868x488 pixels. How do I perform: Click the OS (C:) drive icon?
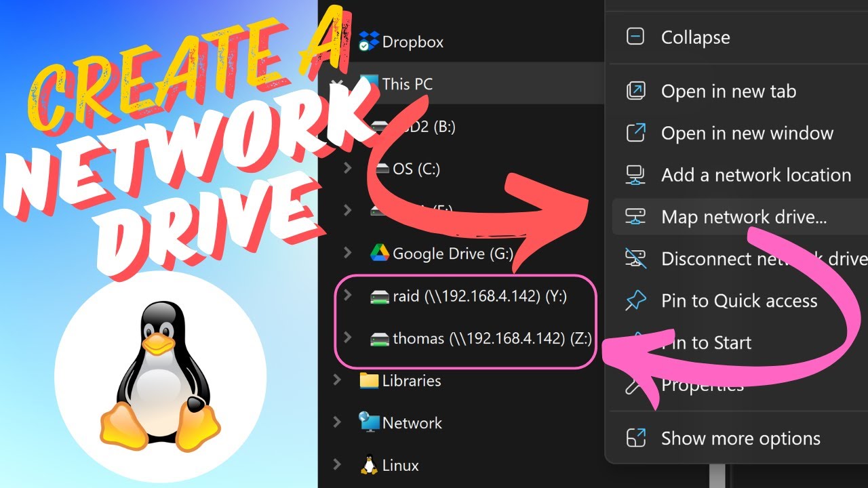click(x=381, y=169)
